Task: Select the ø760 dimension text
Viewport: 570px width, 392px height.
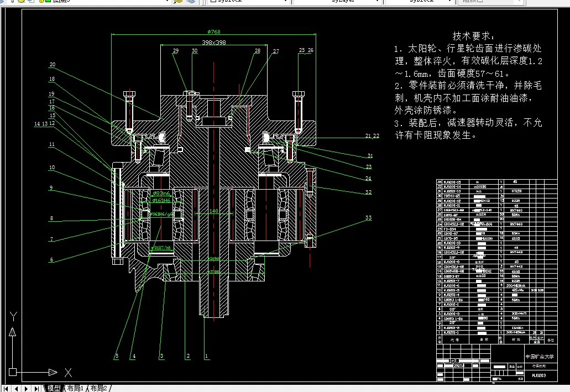Action: click(214, 32)
